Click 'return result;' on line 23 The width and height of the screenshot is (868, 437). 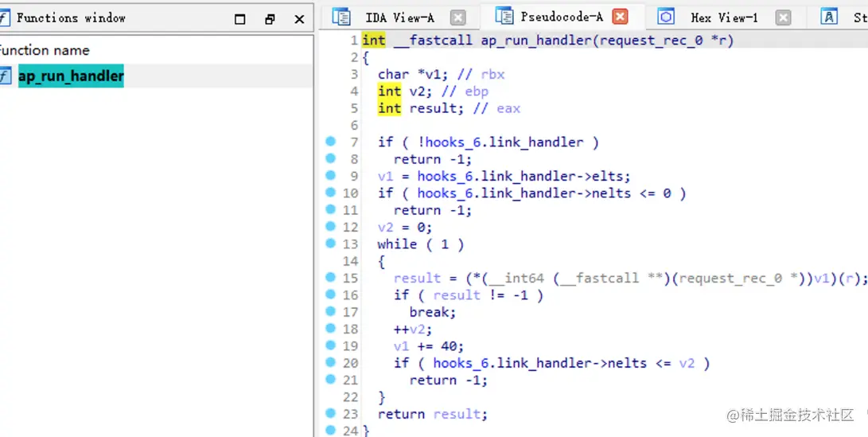[x=433, y=414]
